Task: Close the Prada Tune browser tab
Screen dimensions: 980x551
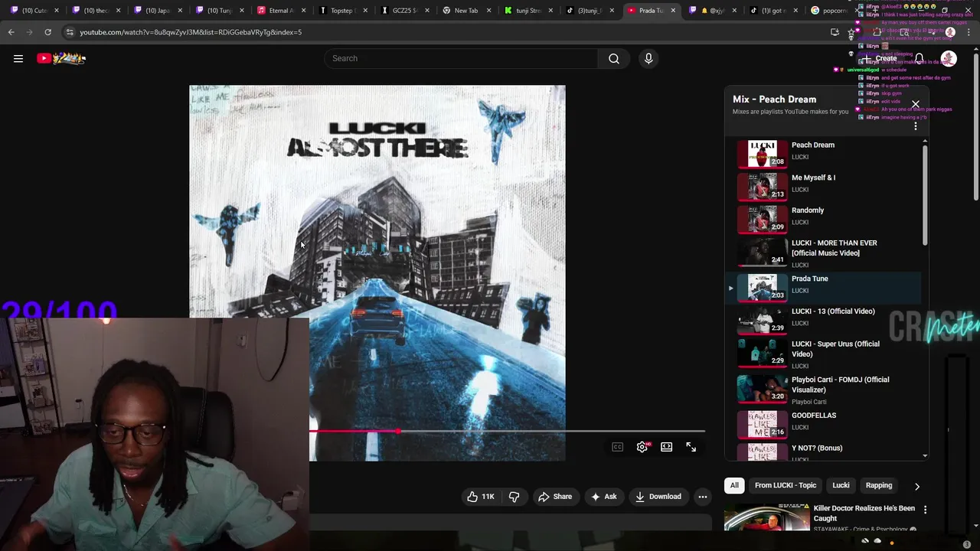Action: (673, 11)
